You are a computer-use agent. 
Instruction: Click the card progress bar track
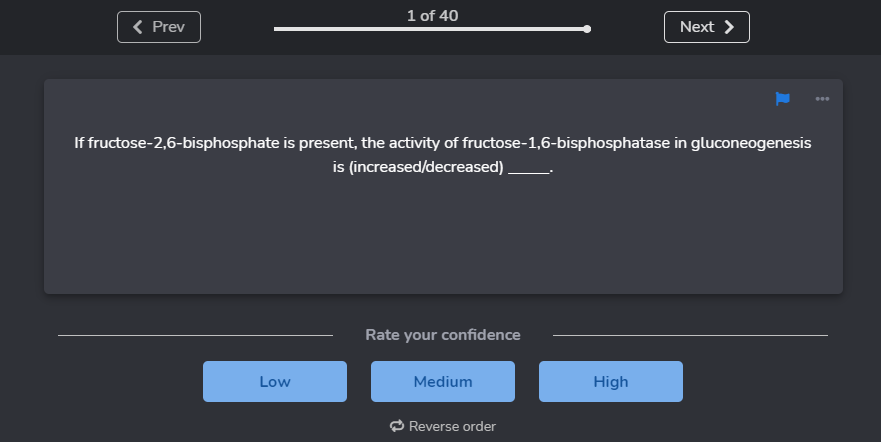(x=430, y=29)
